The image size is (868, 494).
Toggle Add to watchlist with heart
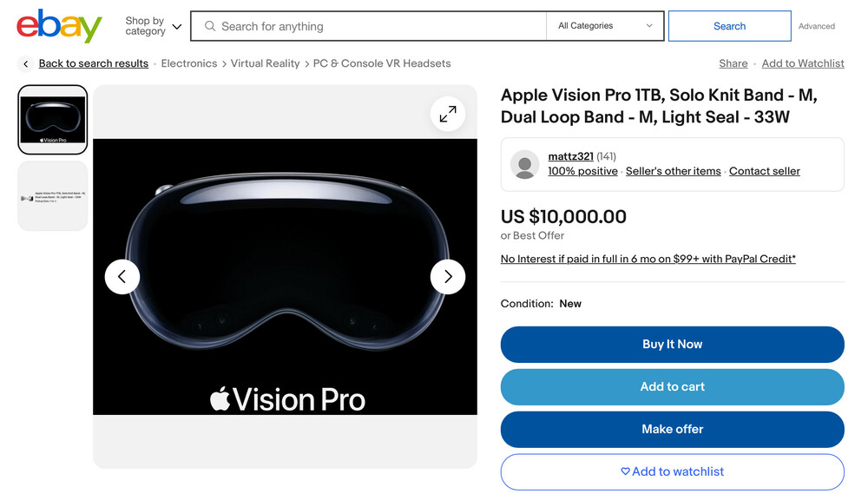coord(672,471)
